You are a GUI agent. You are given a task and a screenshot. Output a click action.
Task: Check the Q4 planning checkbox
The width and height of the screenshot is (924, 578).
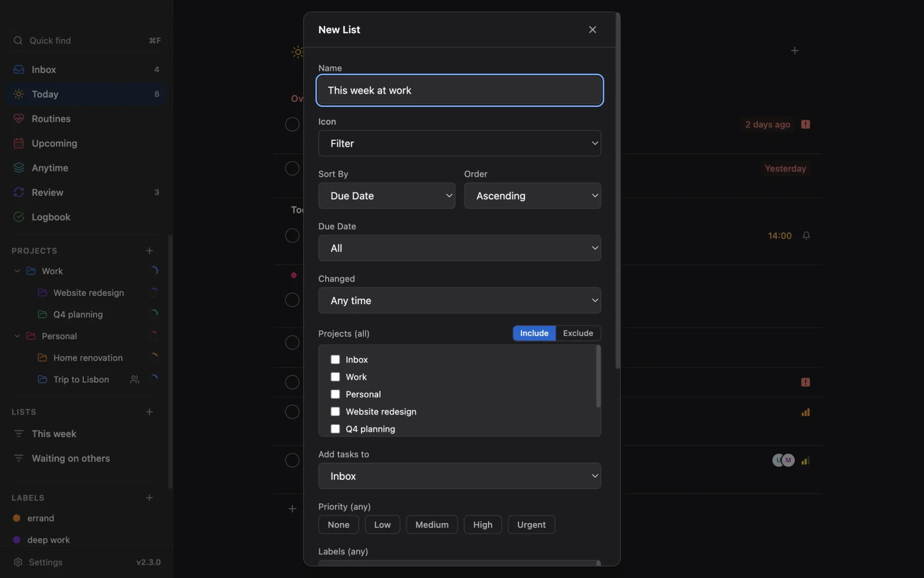pos(335,429)
